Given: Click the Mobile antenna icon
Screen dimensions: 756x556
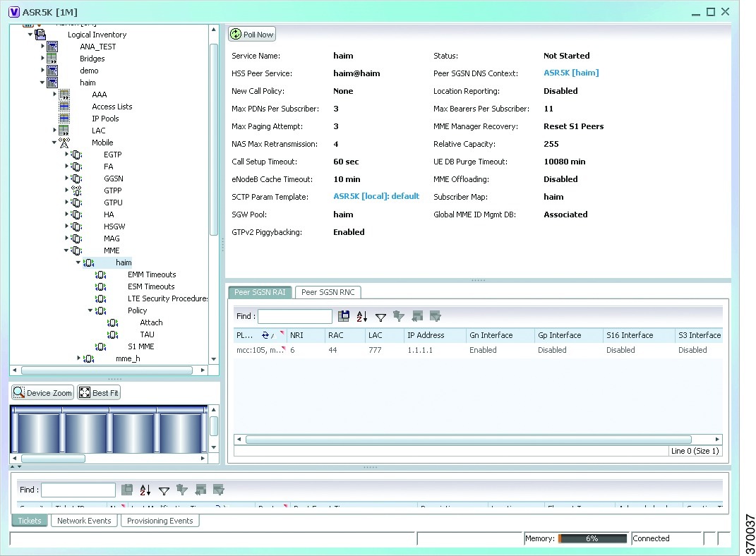Looking at the screenshot, I should coord(64,143).
